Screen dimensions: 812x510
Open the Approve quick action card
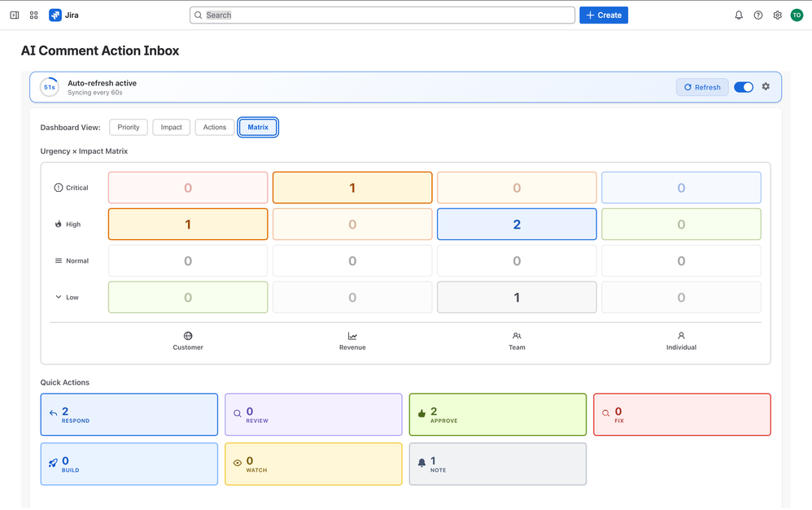click(x=498, y=414)
